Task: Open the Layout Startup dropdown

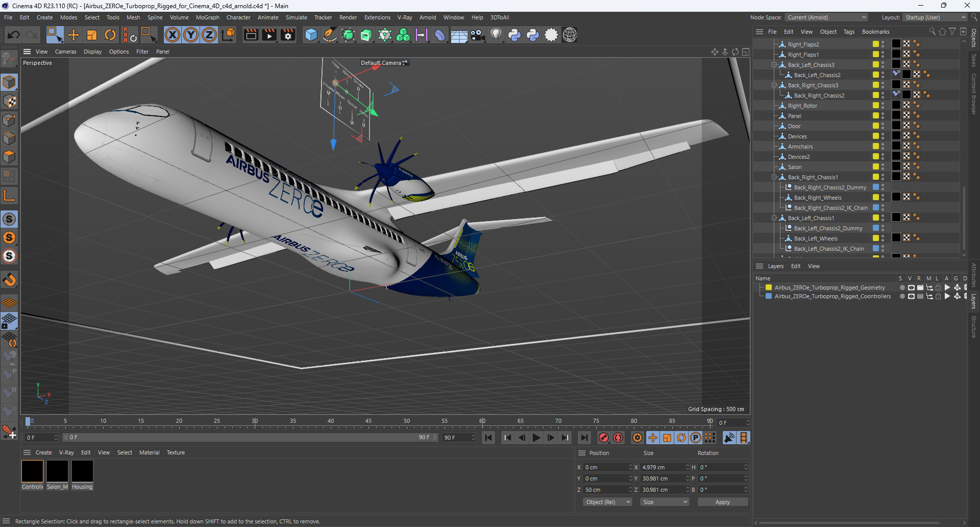Action: pos(936,17)
